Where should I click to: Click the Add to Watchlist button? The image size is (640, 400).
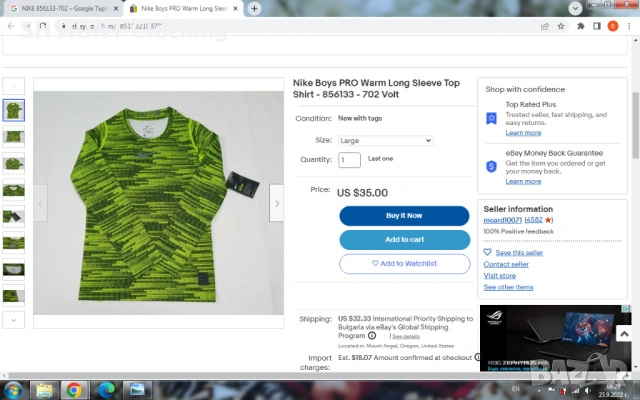[404, 264]
